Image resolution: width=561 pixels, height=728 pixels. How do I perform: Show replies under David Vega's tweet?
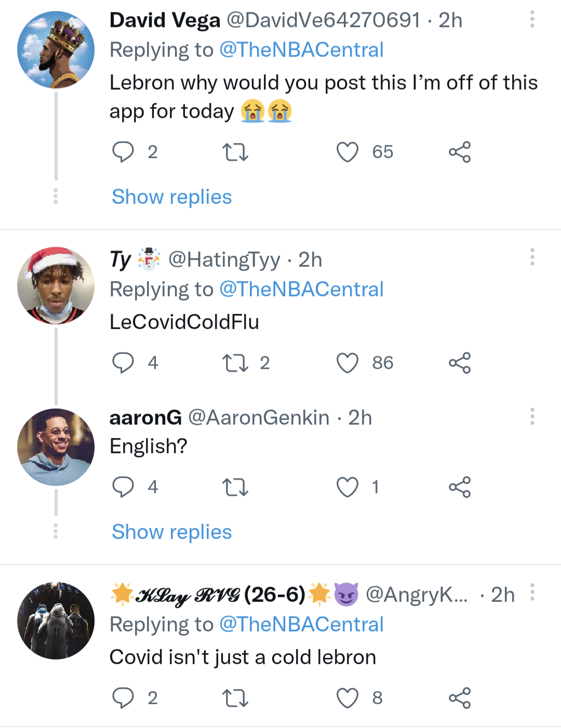coord(172,197)
